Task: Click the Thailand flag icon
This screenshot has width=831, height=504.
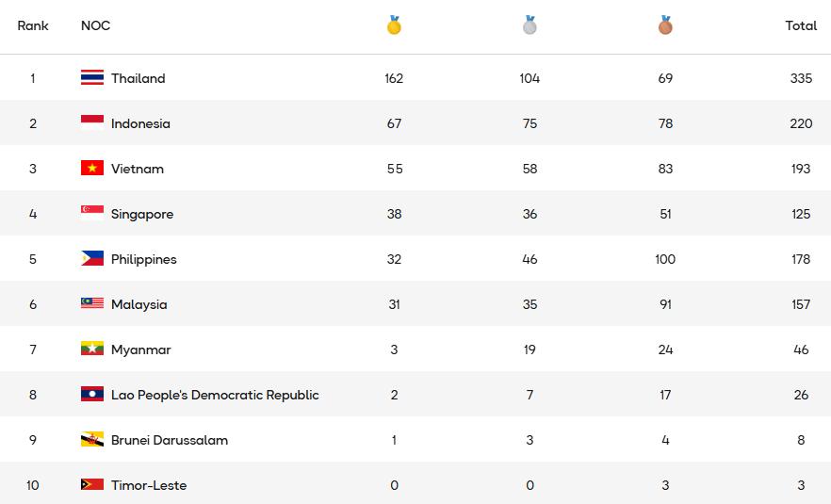Action: pyautogui.click(x=92, y=78)
